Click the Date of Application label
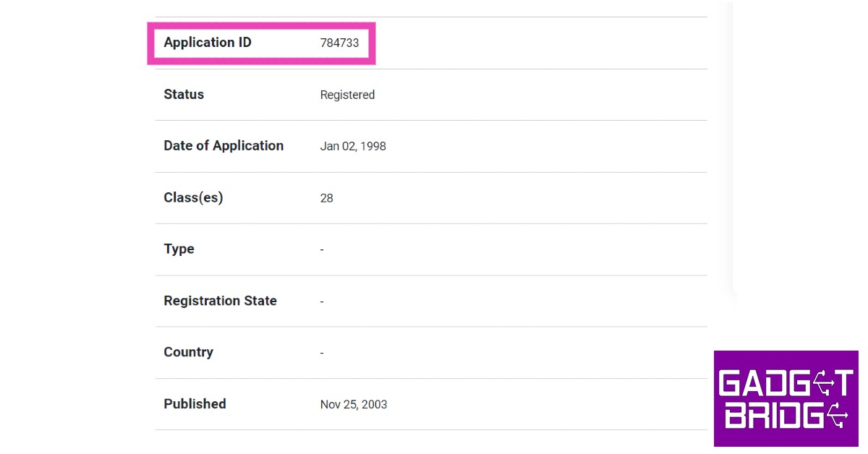 point(224,146)
